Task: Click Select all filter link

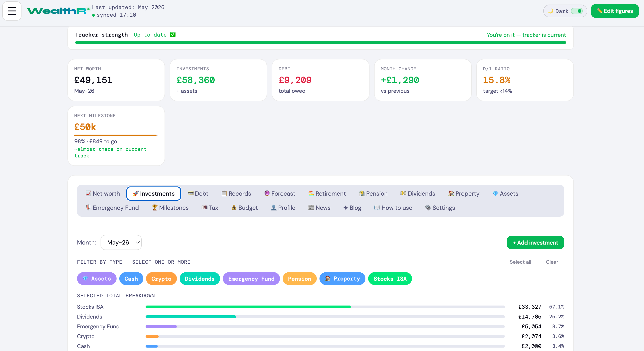Action: click(520, 262)
